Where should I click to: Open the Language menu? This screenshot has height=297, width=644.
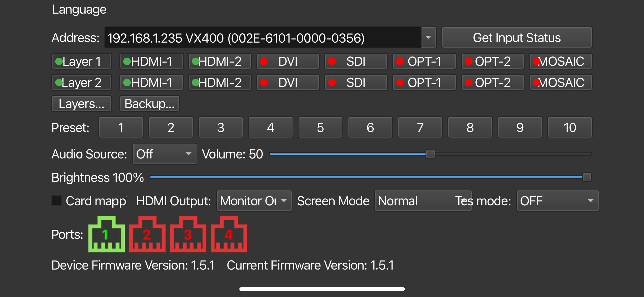[x=79, y=9]
